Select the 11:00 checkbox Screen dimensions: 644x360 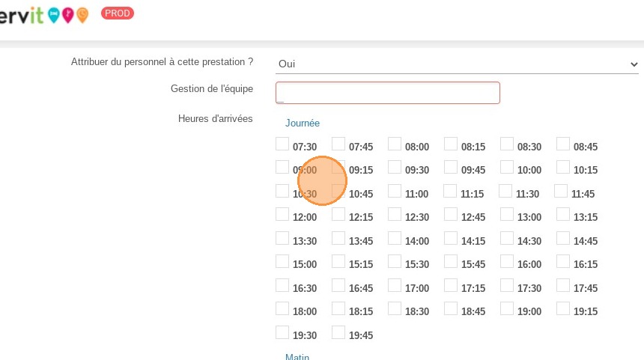395,191
